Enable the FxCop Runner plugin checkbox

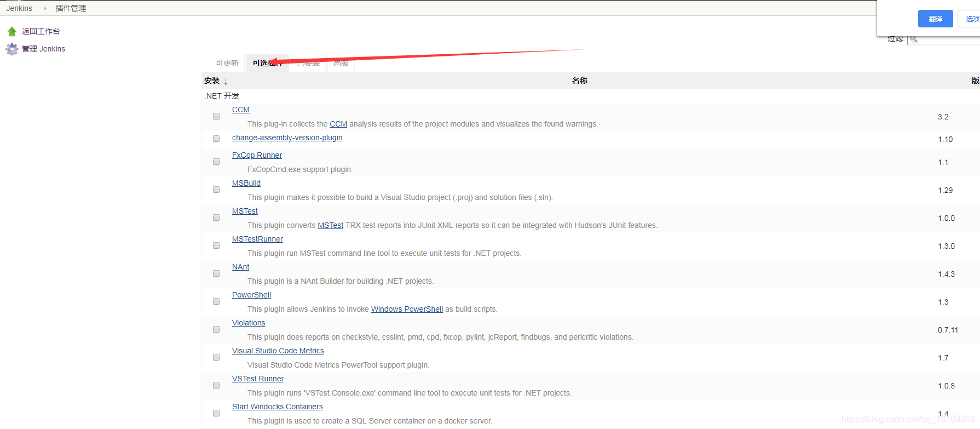(x=216, y=162)
